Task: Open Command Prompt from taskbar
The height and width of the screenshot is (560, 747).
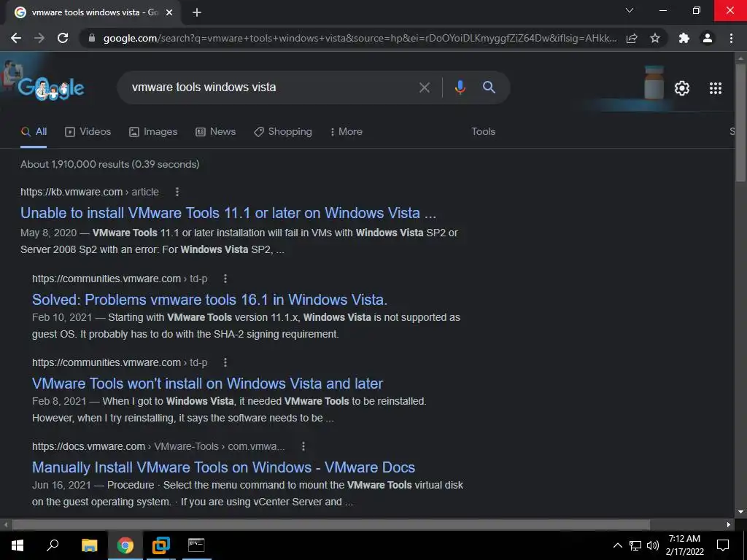Action: [x=196, y=545]
